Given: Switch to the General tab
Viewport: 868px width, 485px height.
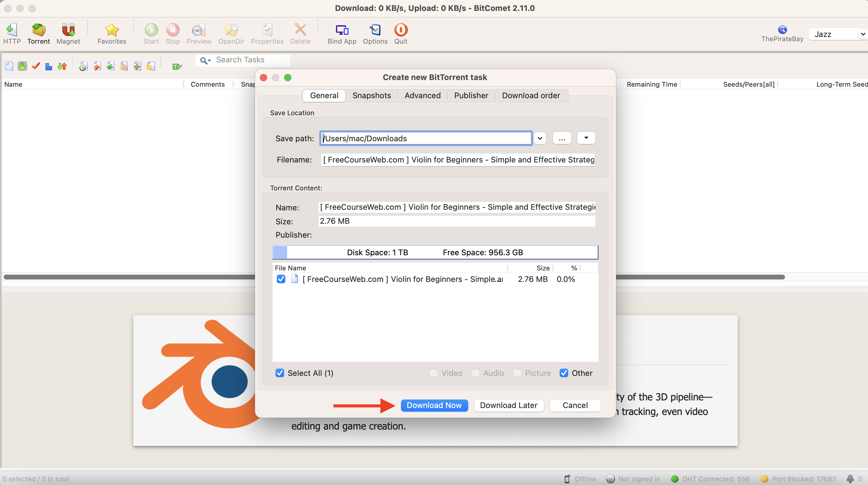Looking at the screenshot, I should pyautogui.click(x=324, y=95).
